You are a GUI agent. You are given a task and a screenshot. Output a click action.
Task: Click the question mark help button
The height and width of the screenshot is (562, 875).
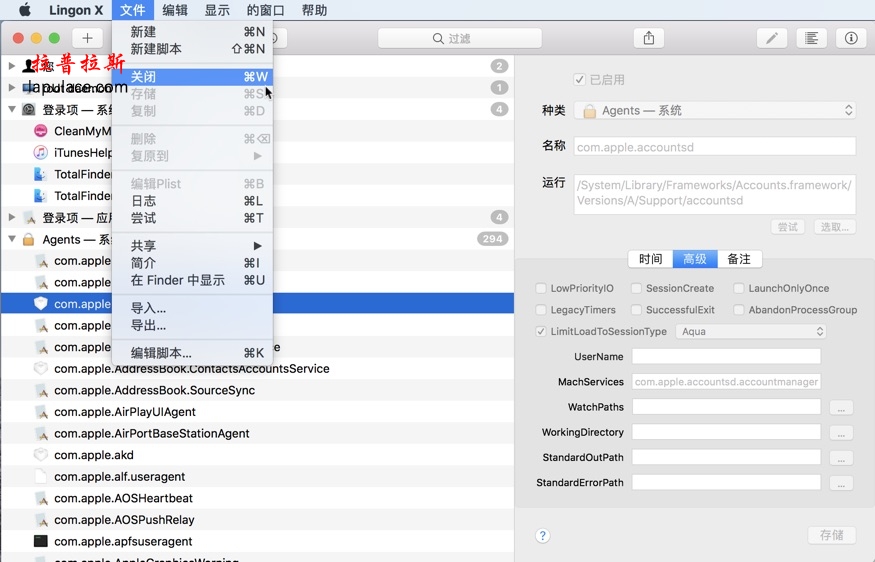coord(542,535)
